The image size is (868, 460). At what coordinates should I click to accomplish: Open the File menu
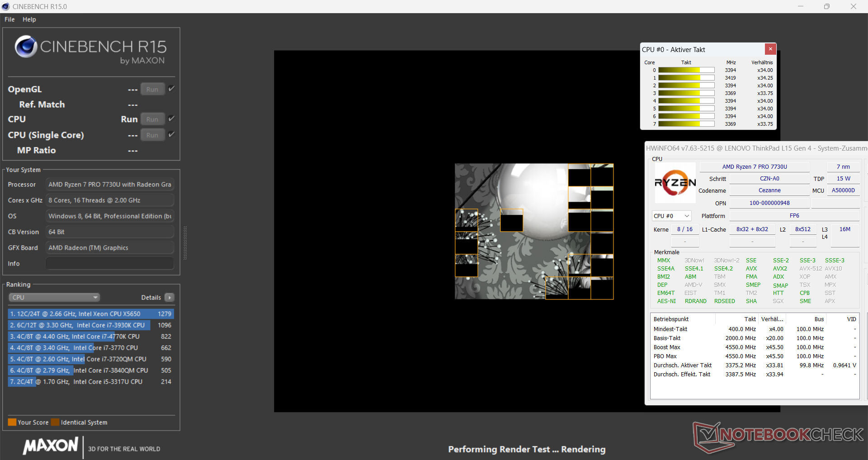click(9, 19)
